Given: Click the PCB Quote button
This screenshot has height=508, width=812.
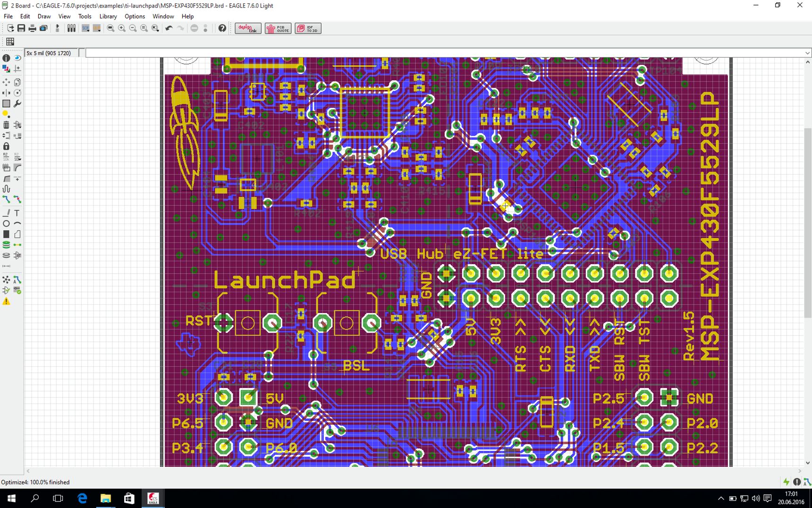Looking at the screenshot, I should pyautogui.click(x=278, y=28).
